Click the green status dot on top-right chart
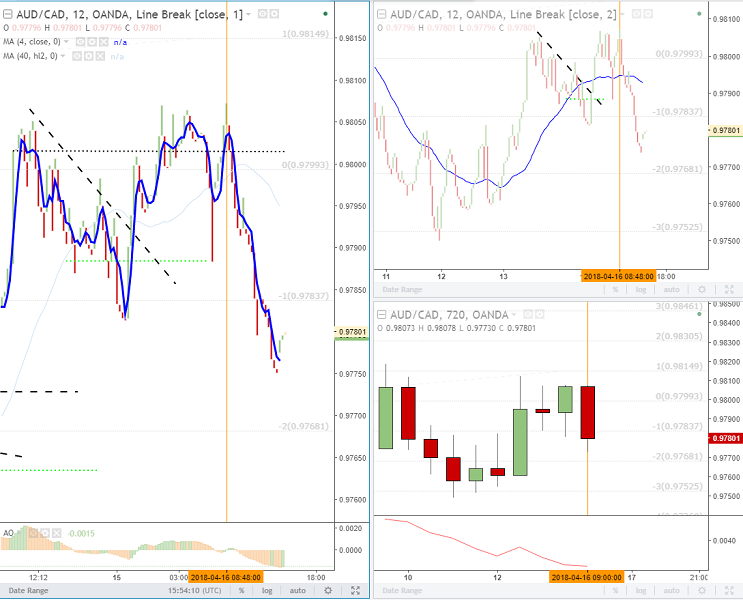The width and height of the screenshot is (743, 600). point(699,14)
